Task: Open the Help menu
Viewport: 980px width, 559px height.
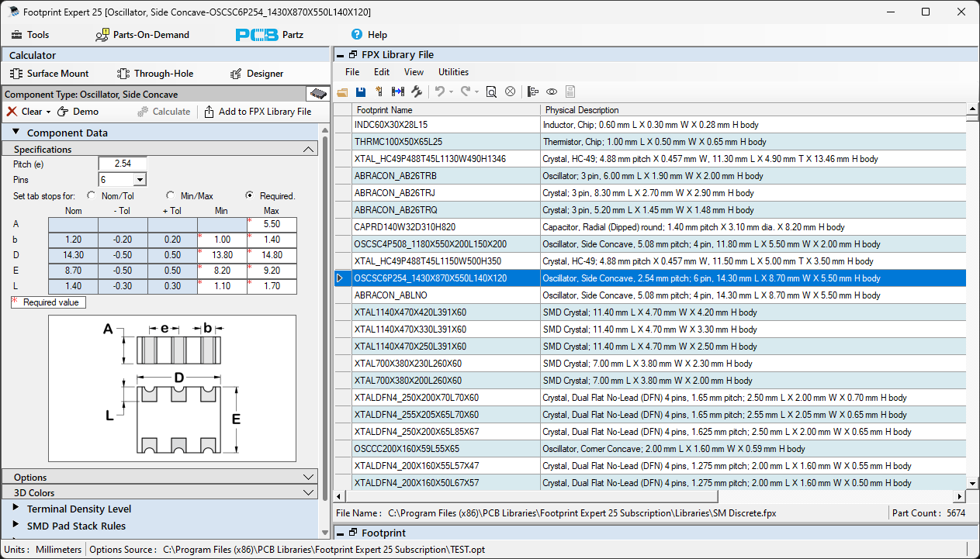Action: coord(369,35)
